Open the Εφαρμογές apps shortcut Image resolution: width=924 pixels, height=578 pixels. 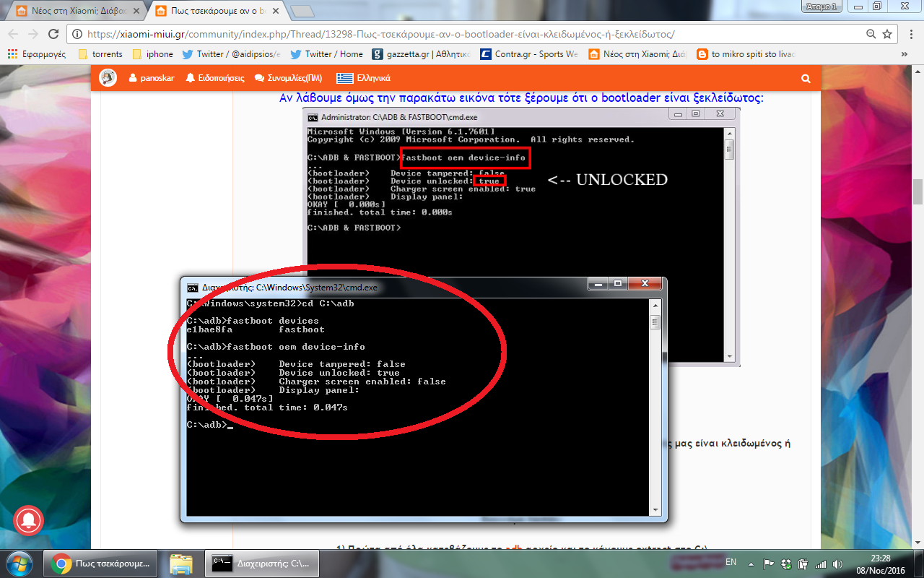point(36,54)
